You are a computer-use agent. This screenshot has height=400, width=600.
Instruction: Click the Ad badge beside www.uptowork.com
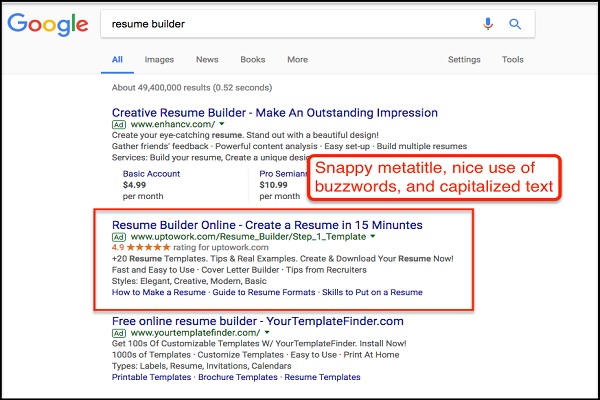[x=119, y=237]
